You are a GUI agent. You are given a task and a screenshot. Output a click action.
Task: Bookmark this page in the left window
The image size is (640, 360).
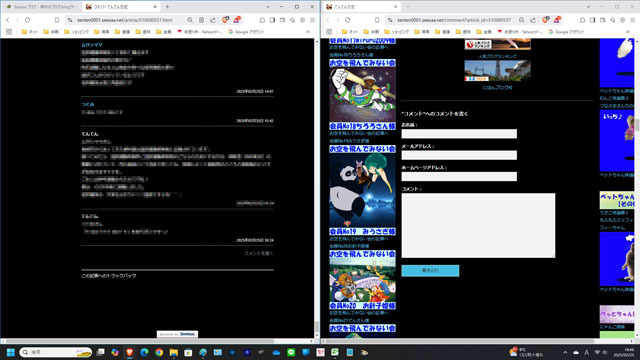[57, 20]
